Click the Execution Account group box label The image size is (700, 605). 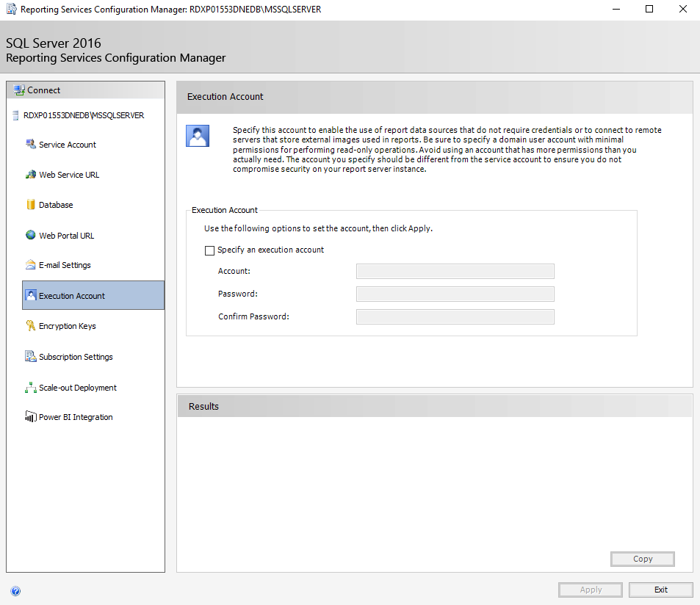(225, 210)
